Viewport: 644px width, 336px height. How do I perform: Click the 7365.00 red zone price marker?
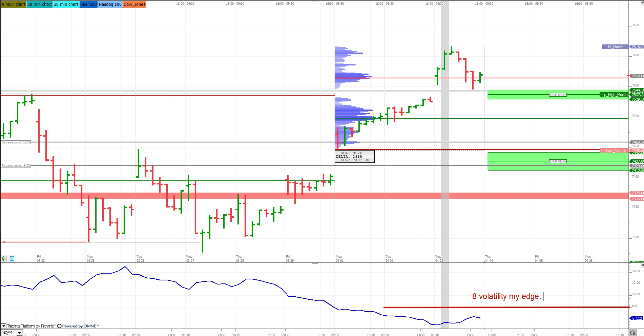click(637, 199)
